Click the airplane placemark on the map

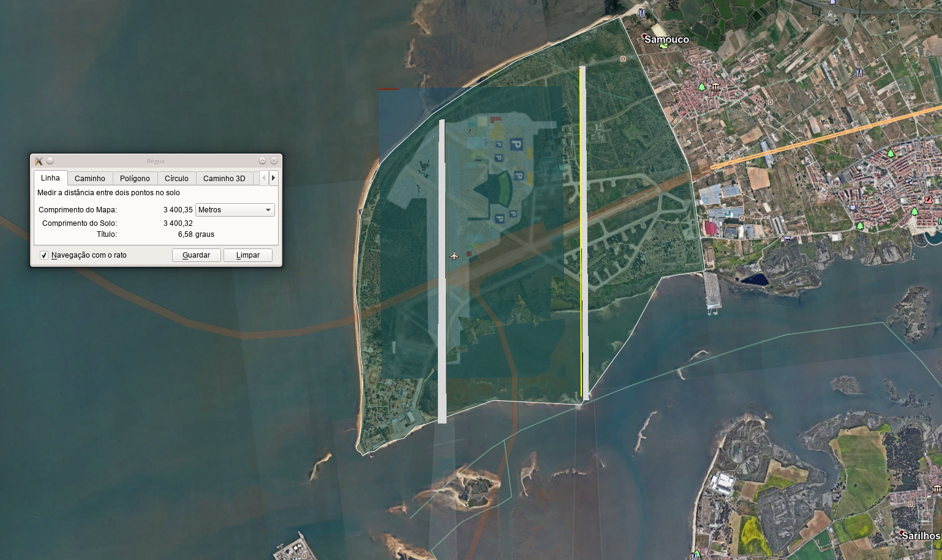(454, 256)
